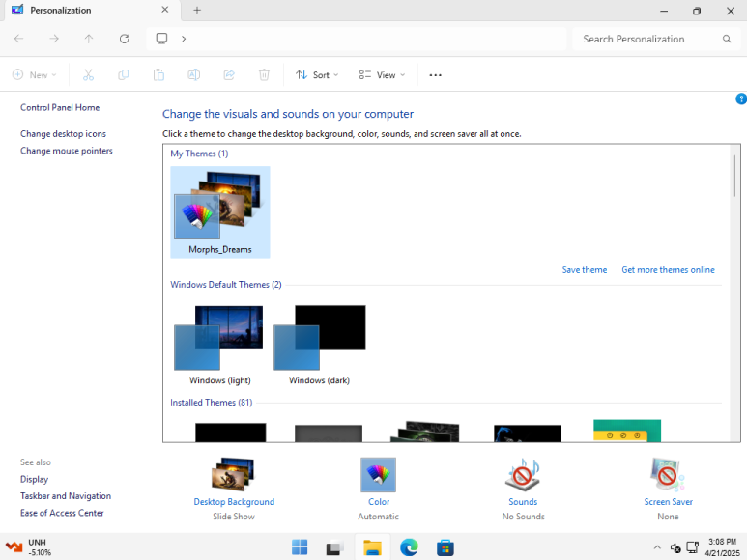Open Taskbar and Navigation link
747x560 pixels.
click(x=66, y=495)
